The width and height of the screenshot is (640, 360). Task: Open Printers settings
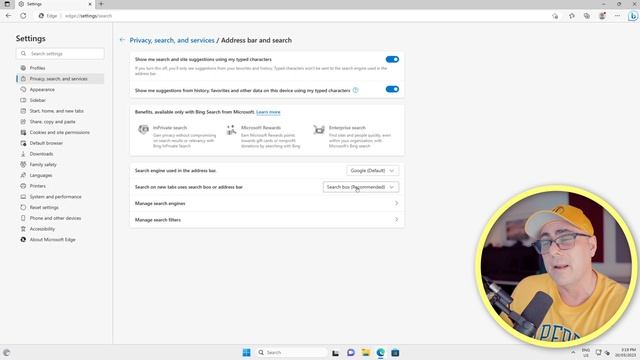(60, 186)
